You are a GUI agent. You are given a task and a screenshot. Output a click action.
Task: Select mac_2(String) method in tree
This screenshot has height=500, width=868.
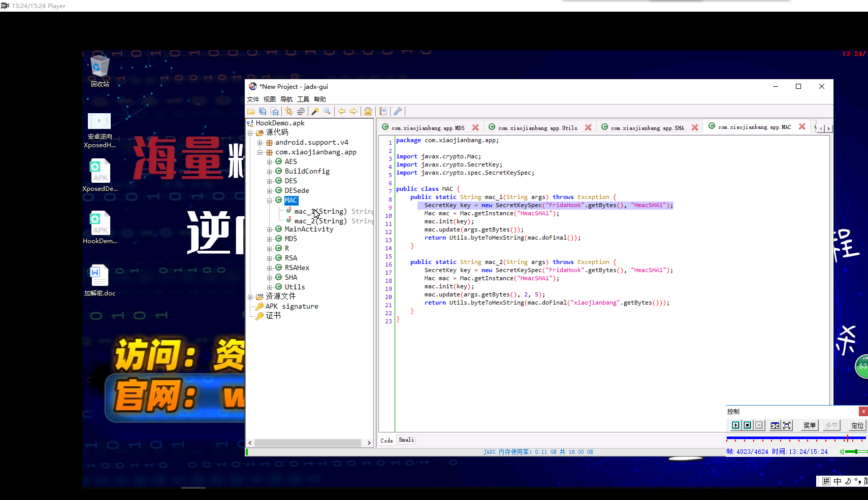pos(320,221)
